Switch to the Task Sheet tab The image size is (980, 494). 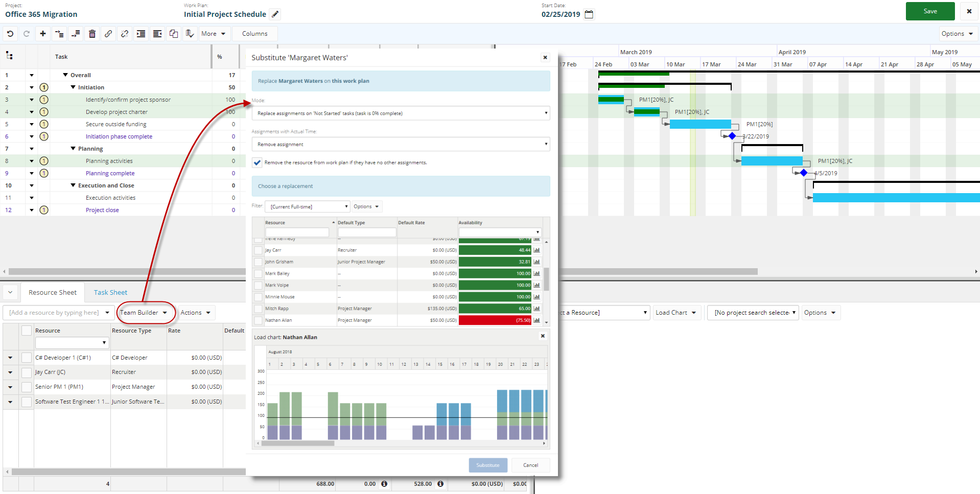coord(110,292)
